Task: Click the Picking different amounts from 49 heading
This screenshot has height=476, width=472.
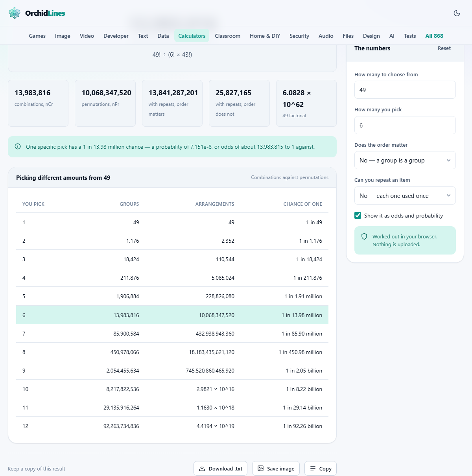Action: (63, 178)
